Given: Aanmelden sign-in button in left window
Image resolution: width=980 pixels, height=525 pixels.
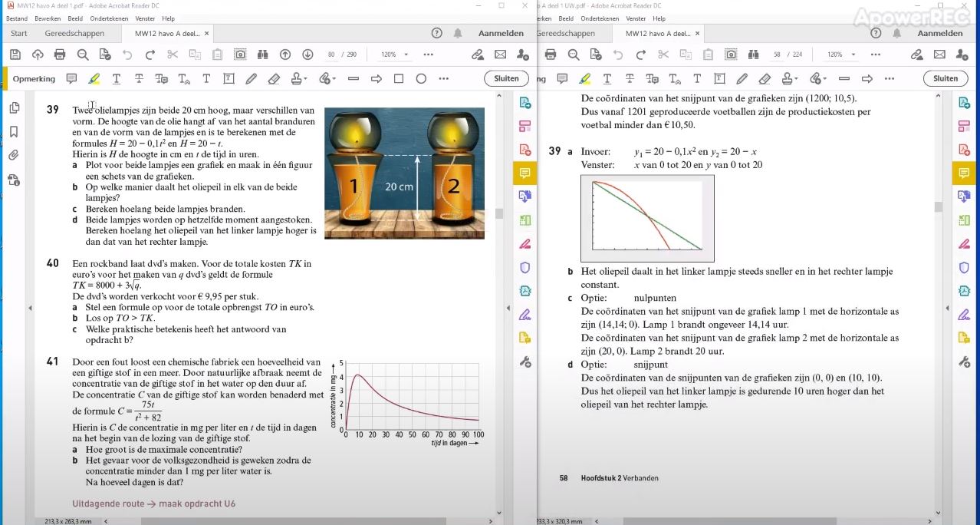Looking at the screenshot, I should 501,33.
